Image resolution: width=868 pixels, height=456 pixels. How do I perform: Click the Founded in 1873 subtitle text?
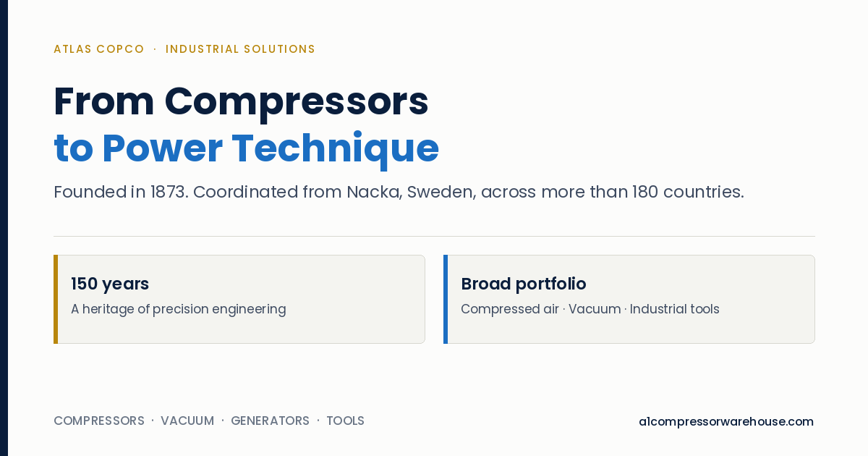pos(399,192)
